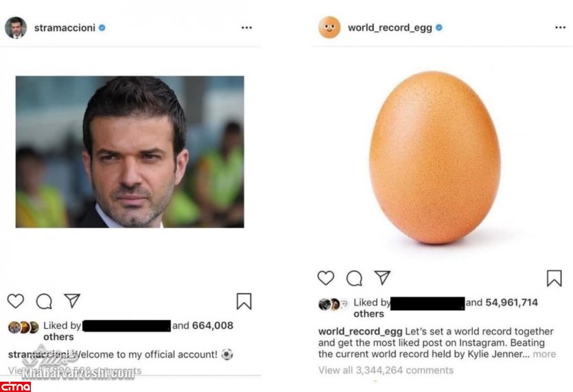Screen dimensions: 573x392
Task: Open more options menu on stramaccioni post
Action: click(x=246, y=28)
